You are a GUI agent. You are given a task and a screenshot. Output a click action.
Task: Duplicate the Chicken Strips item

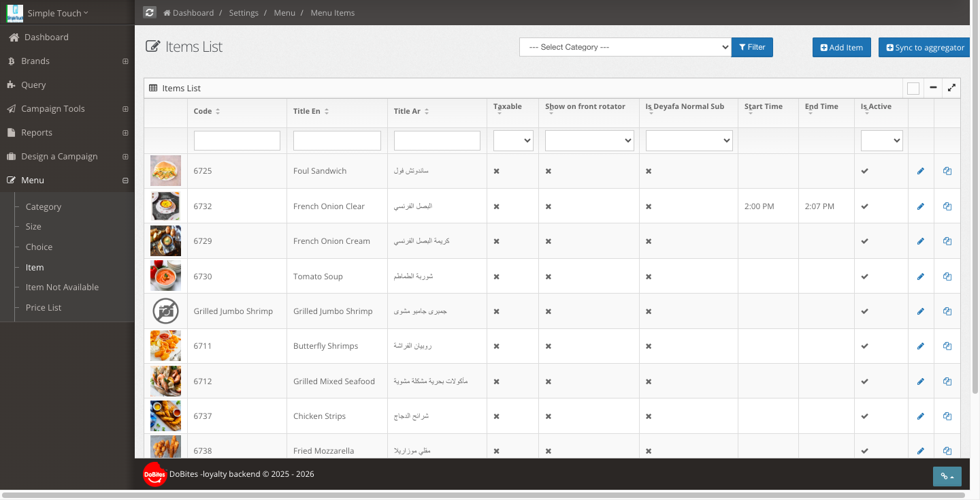tap(947, 416)
